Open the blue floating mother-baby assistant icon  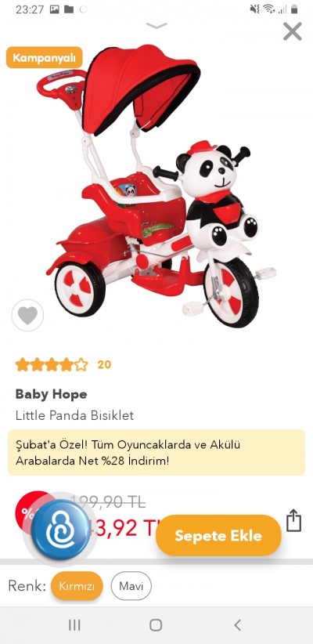pos(60,530)
